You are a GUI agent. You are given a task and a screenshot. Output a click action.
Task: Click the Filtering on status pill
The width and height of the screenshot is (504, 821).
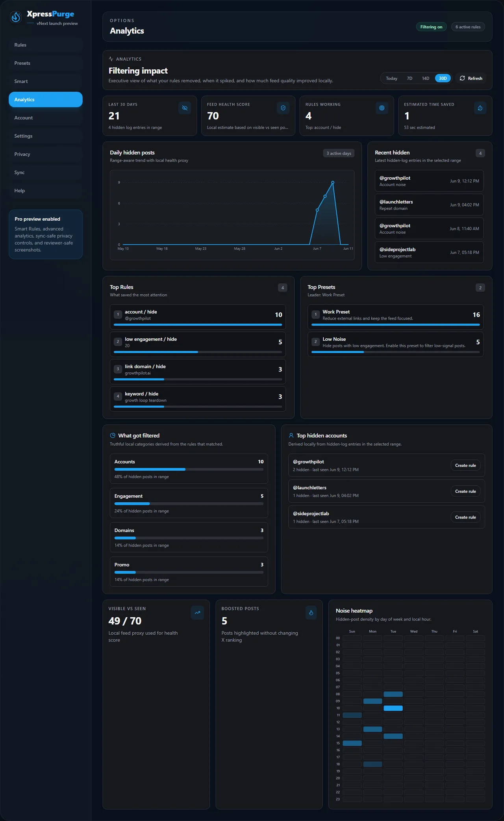pyautogui.click(x=431, y=27)
